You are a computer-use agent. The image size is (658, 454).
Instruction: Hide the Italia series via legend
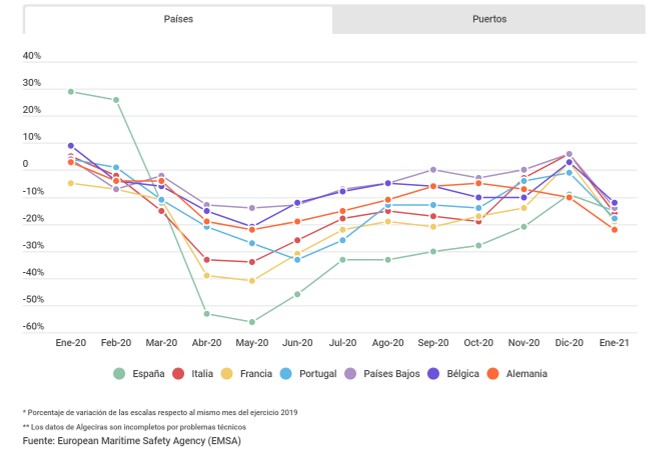coord(179,374)
